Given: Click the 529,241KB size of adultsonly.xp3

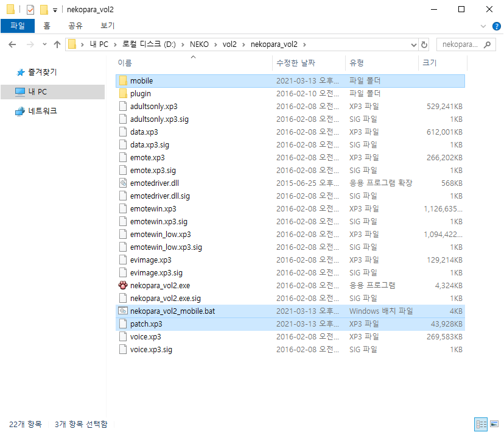Looking at the screenshot, I should pyautogui.click(x=444, y=107).
